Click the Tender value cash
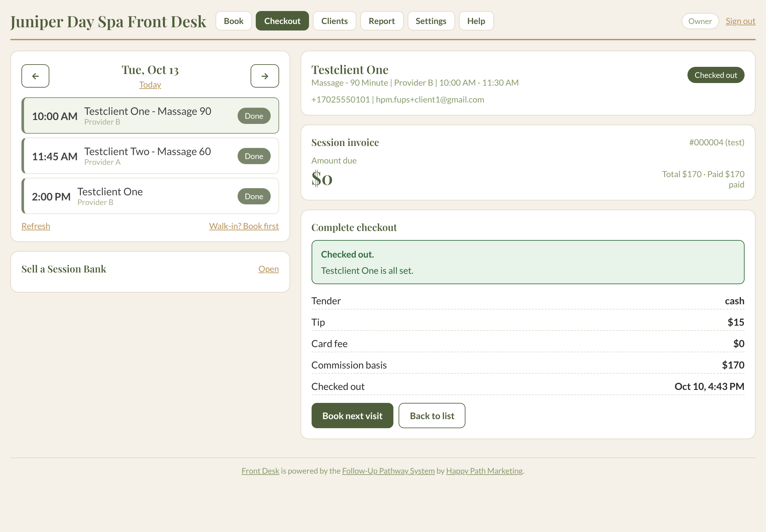Viewport: 766px width, 532px height. click(x=735, y=301)
